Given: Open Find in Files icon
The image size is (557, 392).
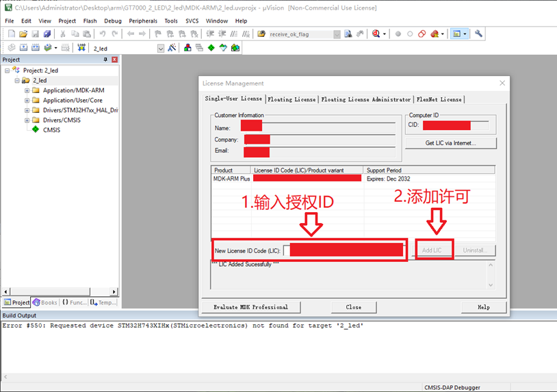Looking at the screenshot, I should point(261,34).
